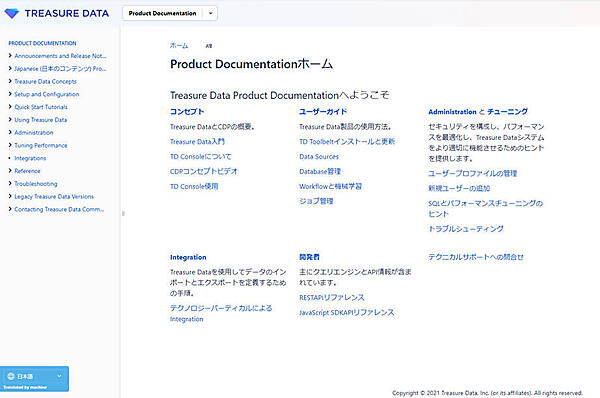Viewport: 600px width, 398px height.
Task: Click the PRODUCT DOCUMENTATION sidebar heading
Action: click(42, 43)
